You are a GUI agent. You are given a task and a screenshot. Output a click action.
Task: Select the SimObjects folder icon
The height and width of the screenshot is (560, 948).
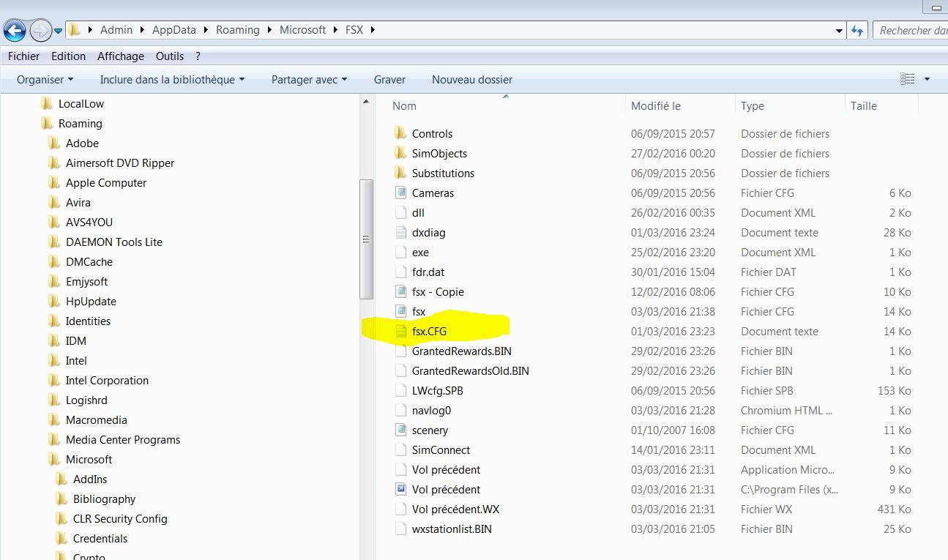pos(400,153)
